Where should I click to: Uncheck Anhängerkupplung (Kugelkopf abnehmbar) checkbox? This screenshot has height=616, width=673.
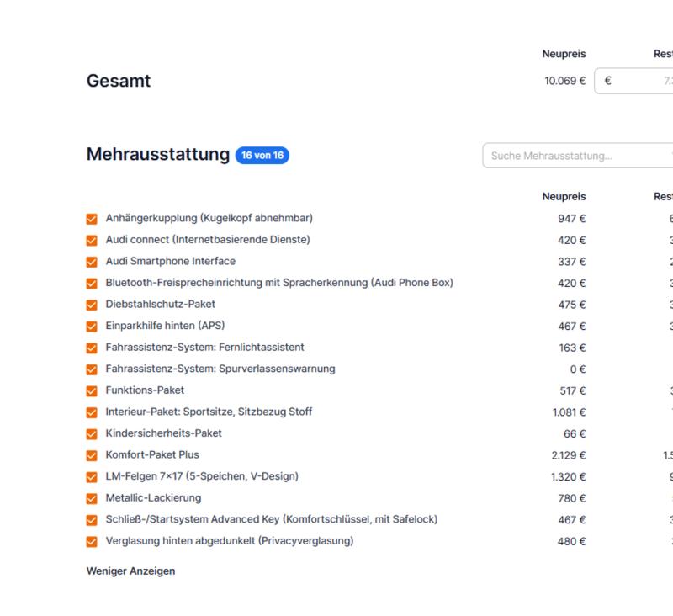(93, 219)
